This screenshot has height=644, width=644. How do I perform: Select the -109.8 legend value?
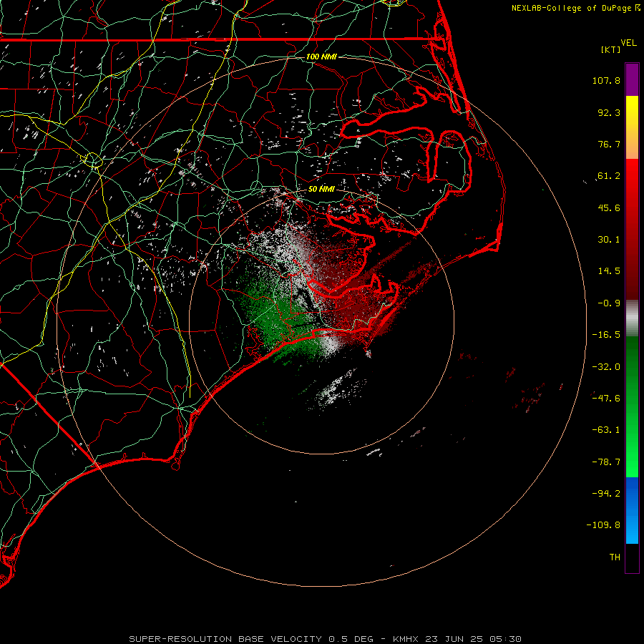click(x=603, y=525)
